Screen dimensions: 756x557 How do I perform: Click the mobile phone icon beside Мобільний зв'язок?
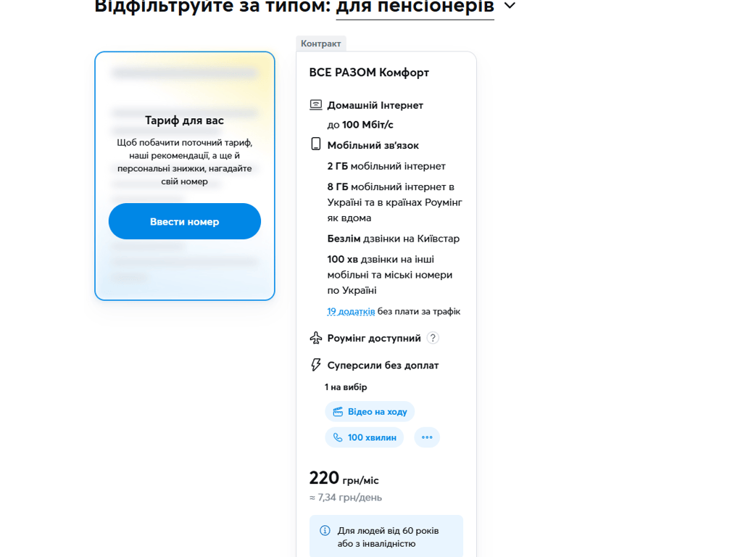(316, 144)
